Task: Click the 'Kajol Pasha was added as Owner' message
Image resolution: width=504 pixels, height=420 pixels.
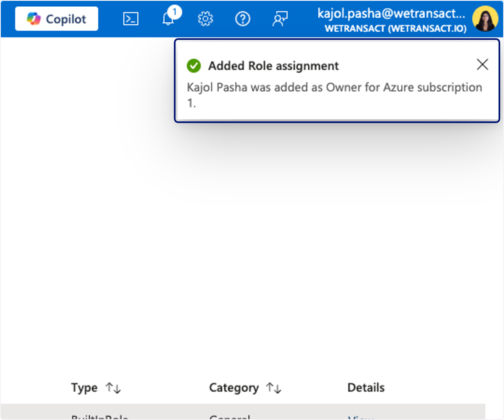Action: (x=334, y=95)
